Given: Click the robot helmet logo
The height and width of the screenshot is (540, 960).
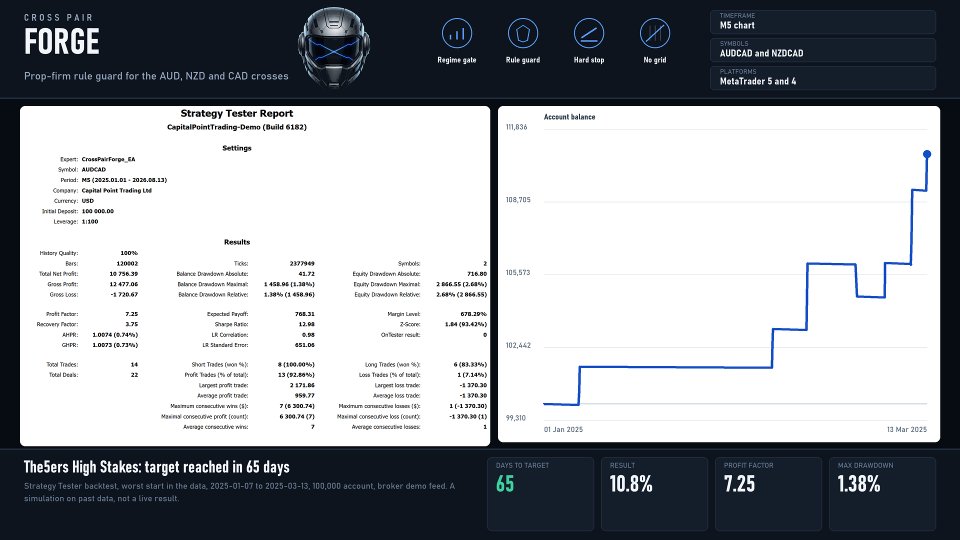Looking at the screenshot, I should click(x=334, y=47).
